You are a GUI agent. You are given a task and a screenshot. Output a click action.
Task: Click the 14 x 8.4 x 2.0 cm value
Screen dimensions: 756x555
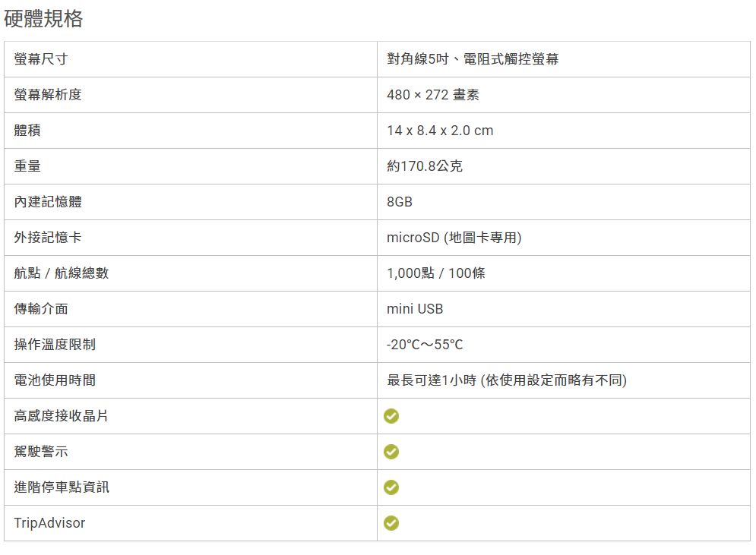click(x=440, y=131)
